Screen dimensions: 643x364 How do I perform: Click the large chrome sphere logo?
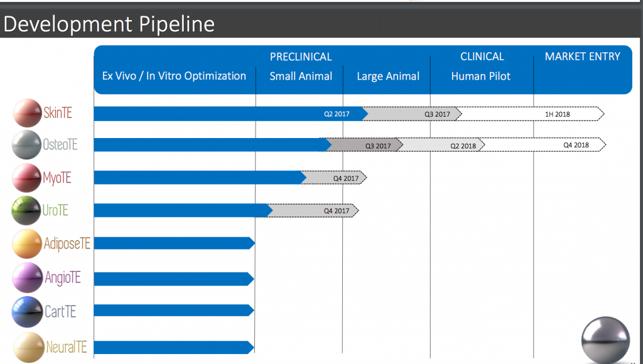click(x=605, y=340)
